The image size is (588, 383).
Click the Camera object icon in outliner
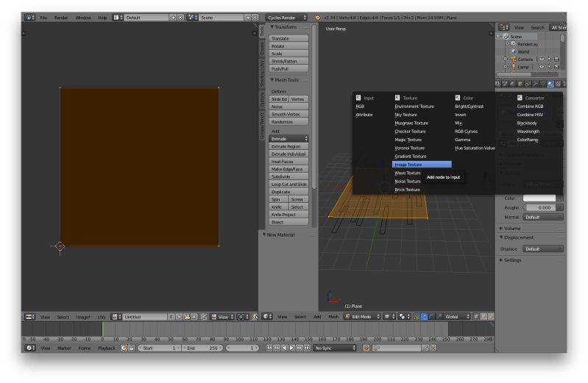pyautogui.click(x=514, y=60)
